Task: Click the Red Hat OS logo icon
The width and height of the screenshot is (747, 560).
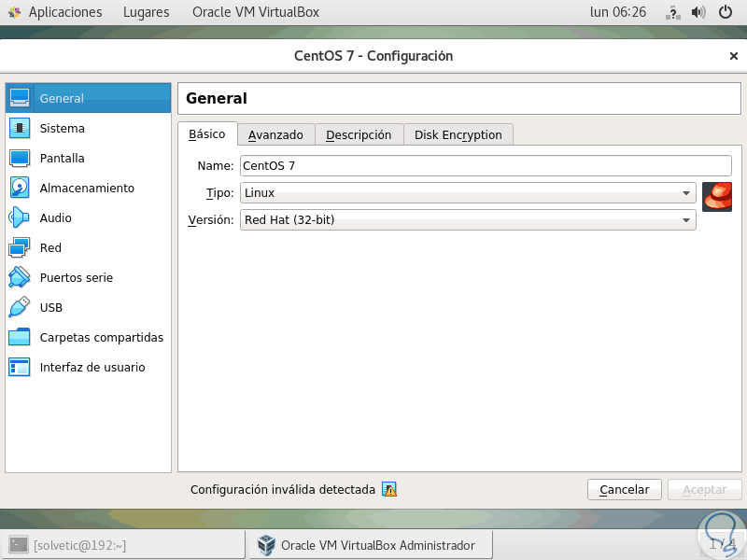Action: click(x=717, y=196)
